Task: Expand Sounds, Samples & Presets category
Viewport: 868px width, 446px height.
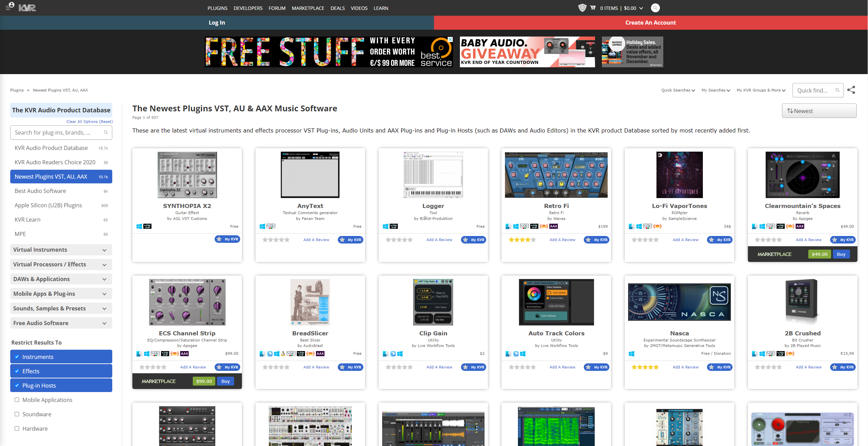Action: pos(61,308)
